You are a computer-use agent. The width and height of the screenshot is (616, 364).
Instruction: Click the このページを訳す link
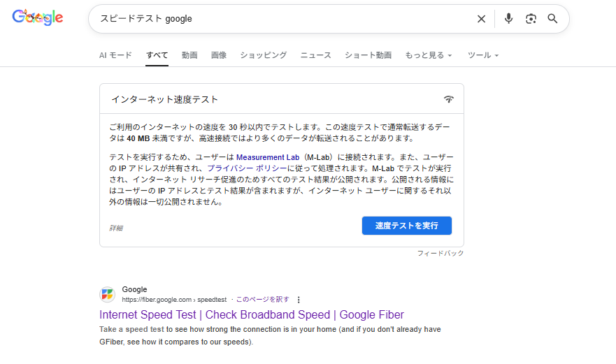point(262,299)
